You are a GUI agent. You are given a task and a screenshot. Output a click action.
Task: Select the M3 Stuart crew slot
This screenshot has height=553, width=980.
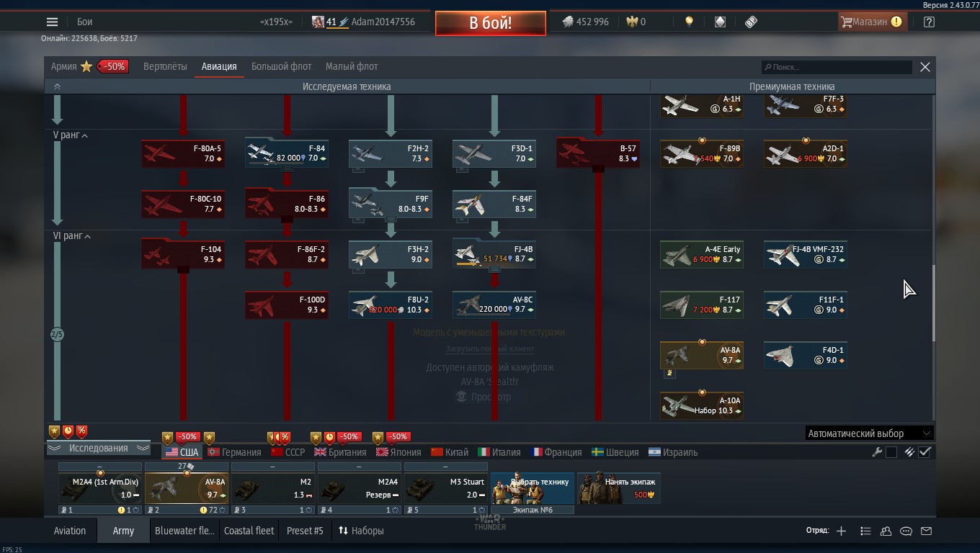click(445, 488)
